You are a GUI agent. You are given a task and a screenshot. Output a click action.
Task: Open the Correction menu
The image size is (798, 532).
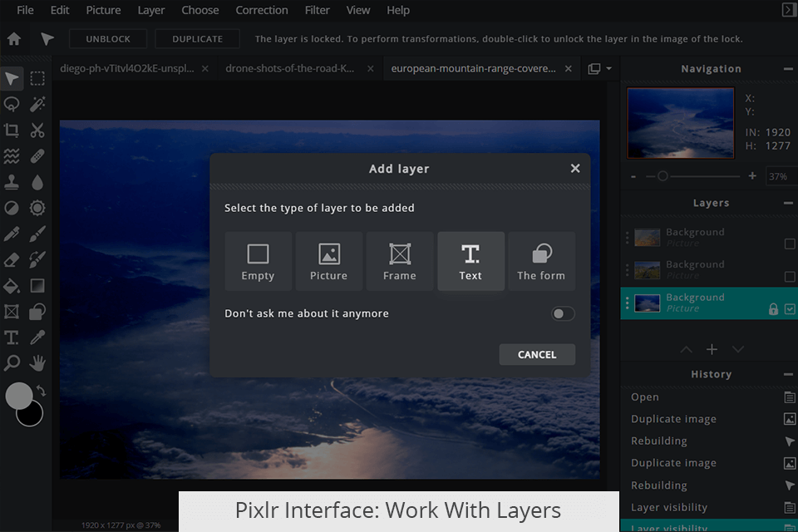pos(262,10)
